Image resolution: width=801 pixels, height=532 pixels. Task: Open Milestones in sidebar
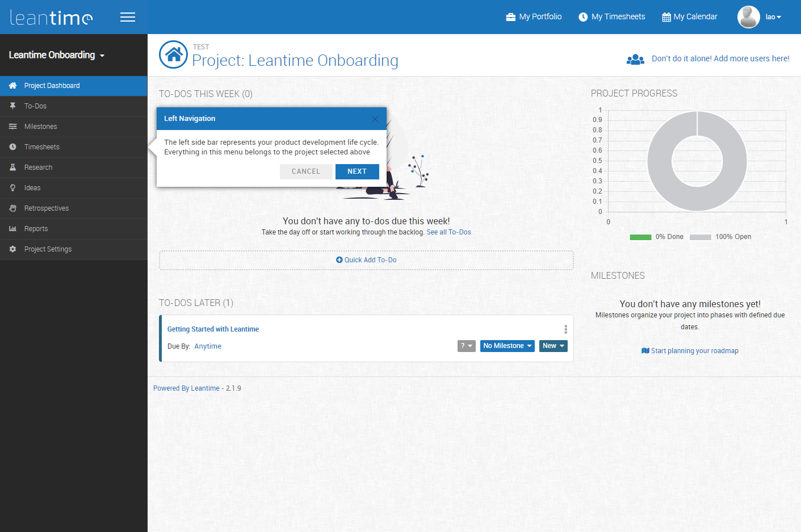[74, 127]
